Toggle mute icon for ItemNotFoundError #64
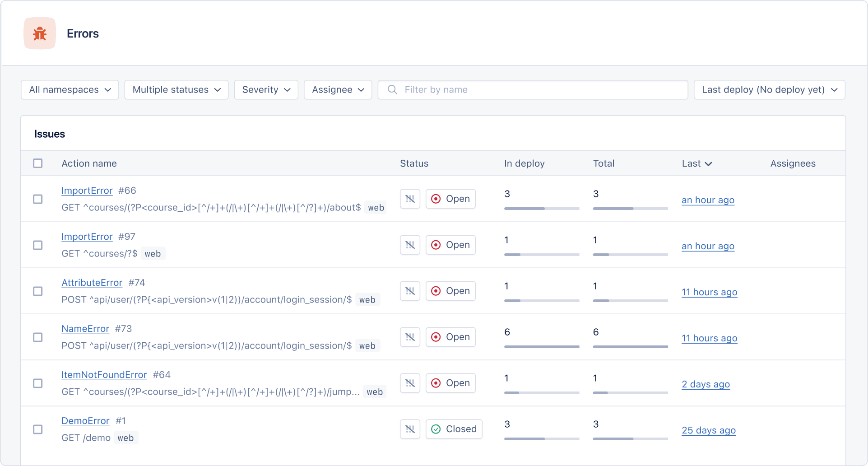868x466 pixels. click(410, 383)
